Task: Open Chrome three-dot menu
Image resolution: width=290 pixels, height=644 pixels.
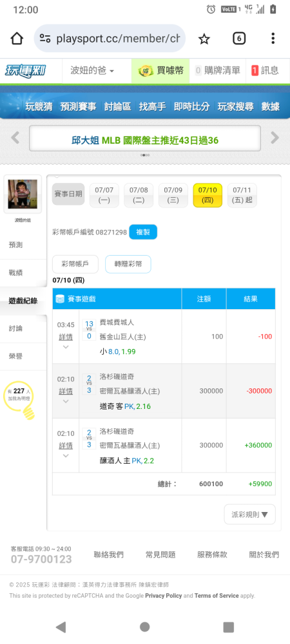Action: coord(273,39)
